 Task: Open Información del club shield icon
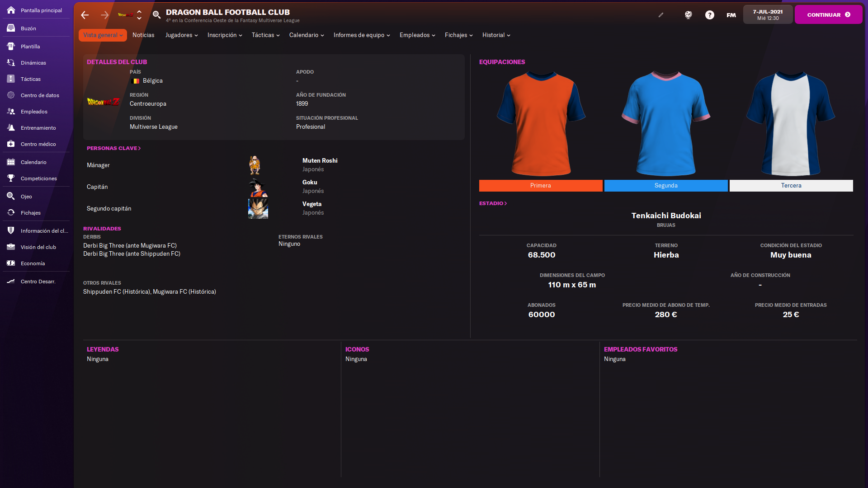coord(11,230)
